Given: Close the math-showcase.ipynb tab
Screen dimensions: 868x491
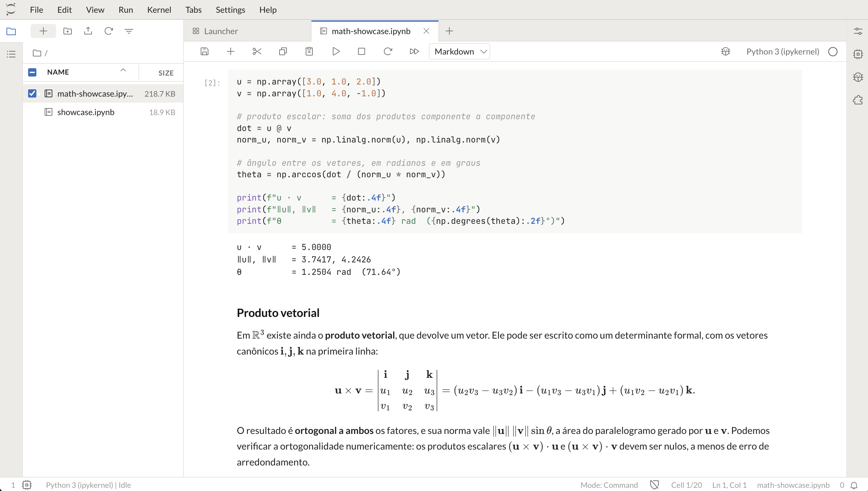Looking at the screenshot, I should tap(426, 31).
